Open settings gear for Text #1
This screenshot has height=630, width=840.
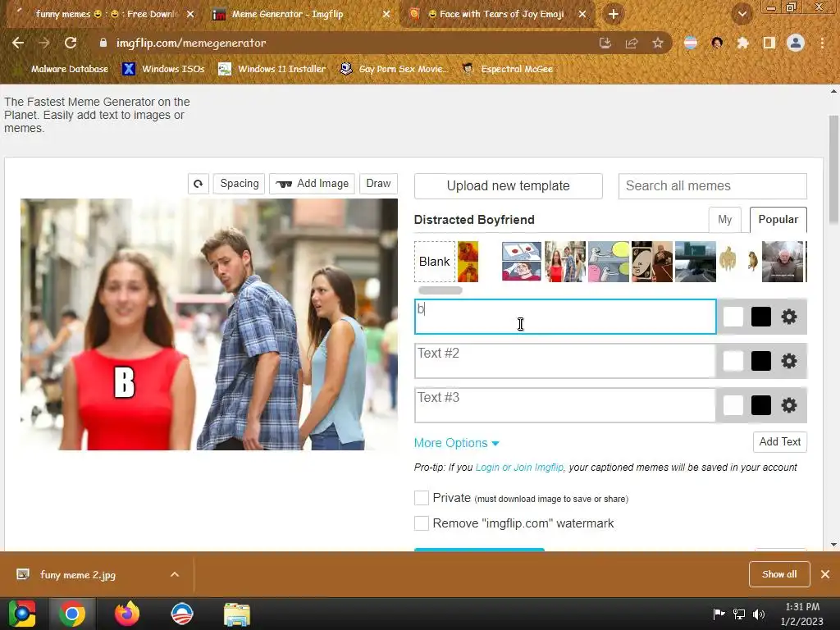tap(788, 317)
